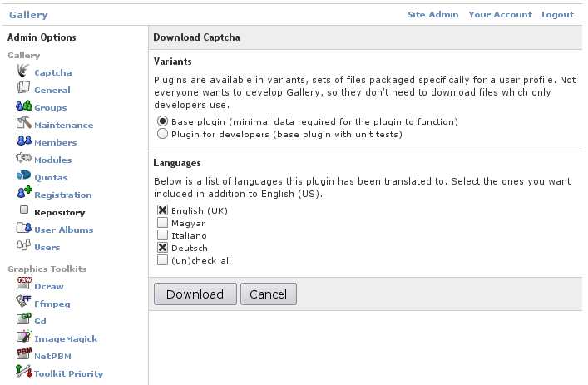Go to Your Account in the header
The width and height of the screenshot is (588, 385).
click(x=500, y=15)
